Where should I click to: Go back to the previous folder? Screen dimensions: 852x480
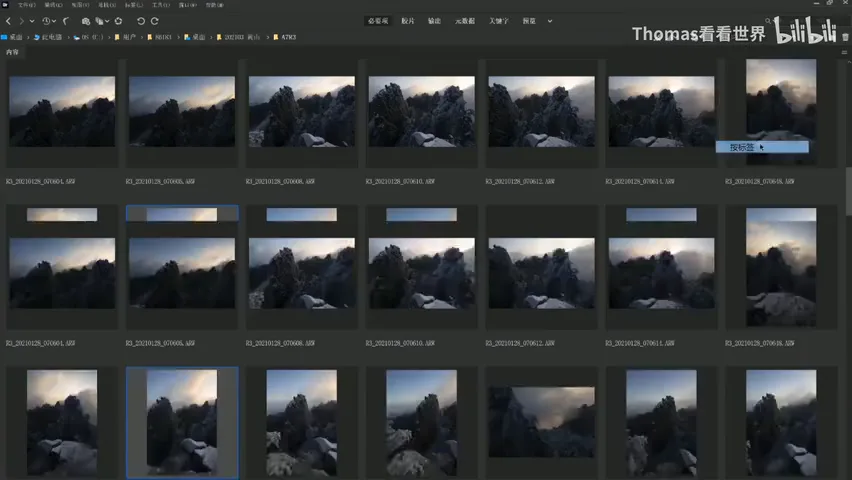point(8,21)
